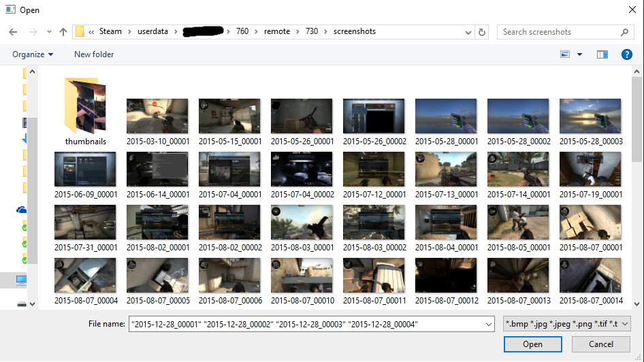Click the 2015-08-02_00002 file name label

(x=230, y=248)
